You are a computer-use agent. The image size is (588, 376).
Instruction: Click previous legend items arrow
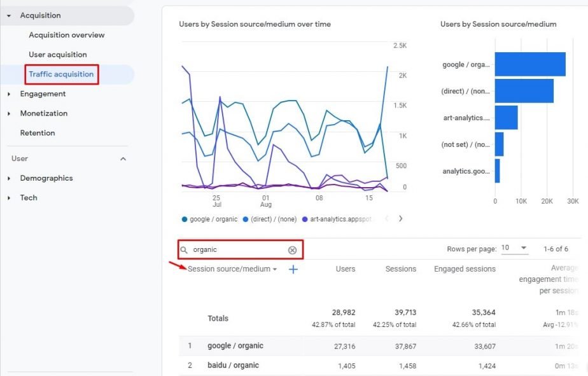tap(386, 219)
